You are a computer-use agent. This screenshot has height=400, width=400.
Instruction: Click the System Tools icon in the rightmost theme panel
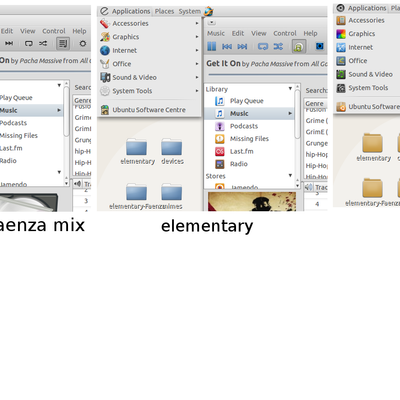coord(341,88)
